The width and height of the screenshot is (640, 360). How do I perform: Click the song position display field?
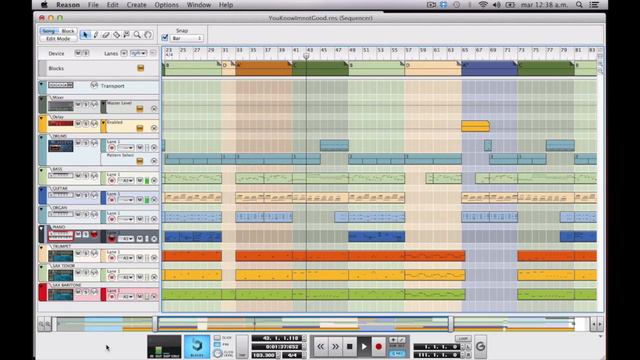coord(277,338)
